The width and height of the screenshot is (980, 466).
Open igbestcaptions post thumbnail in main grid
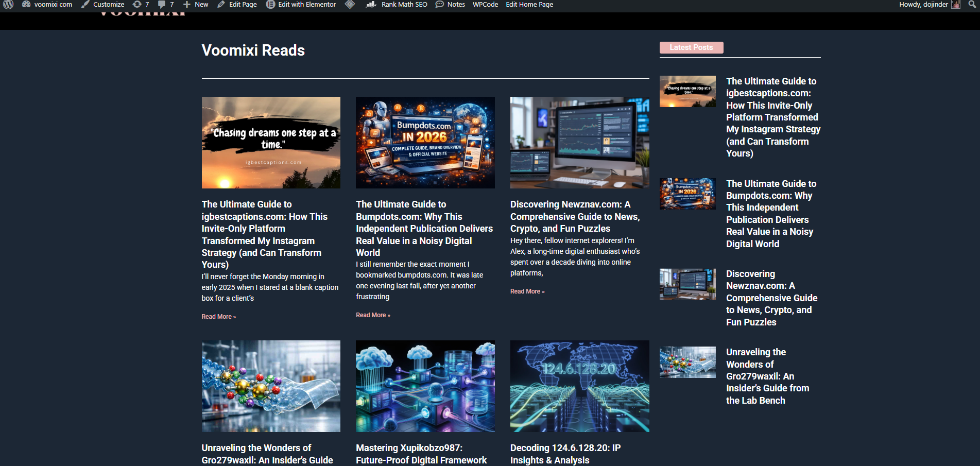tap(271, 143)
